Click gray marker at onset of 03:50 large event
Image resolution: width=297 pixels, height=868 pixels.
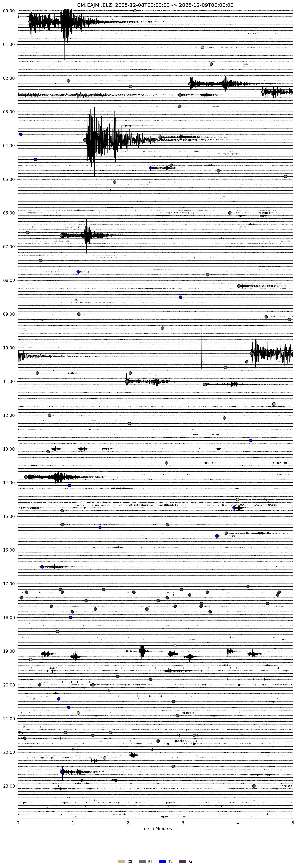(x=85, y=140)
